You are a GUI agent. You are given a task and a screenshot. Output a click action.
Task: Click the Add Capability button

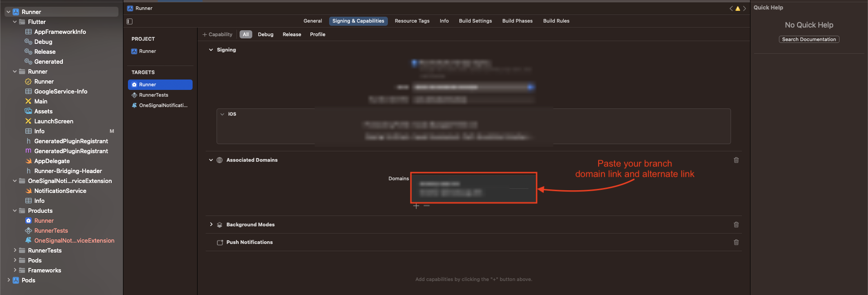click(x=217, y=34)
